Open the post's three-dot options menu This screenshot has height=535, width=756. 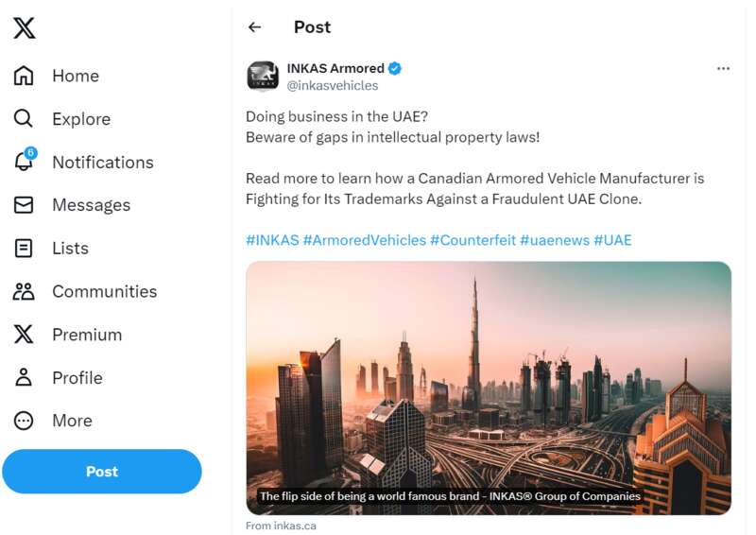[x=723, y=69]
